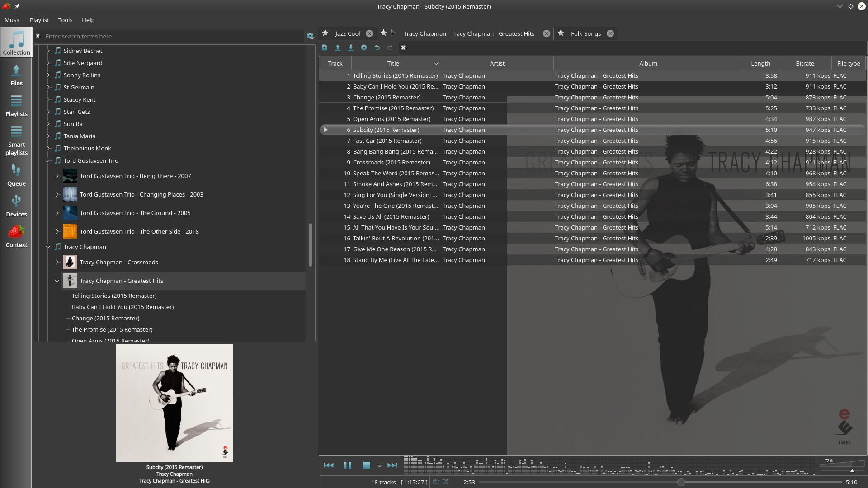The width and height of the screenshot is (868, 488).
Task: Sort by the Track column header
Action: pyautogui.click(x=335, y=64)
